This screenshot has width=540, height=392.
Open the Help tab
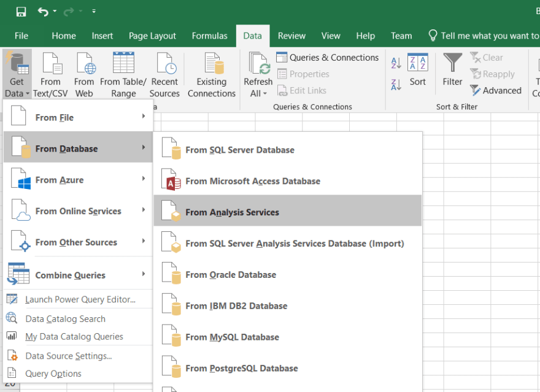(365, 36)
